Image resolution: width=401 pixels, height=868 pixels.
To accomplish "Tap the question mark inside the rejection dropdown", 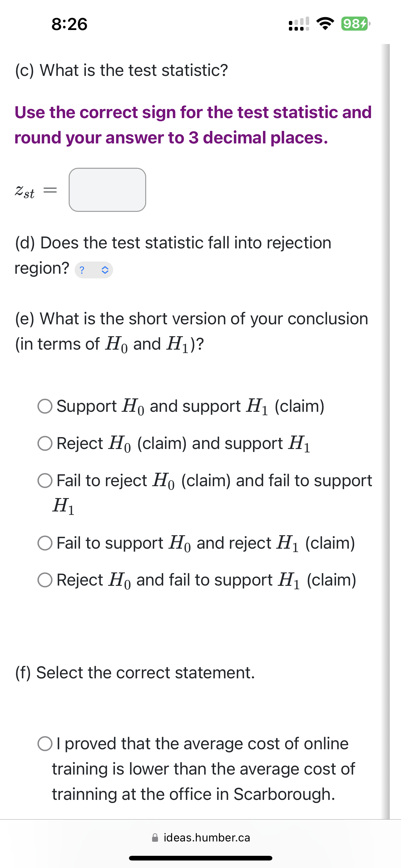I will click(x=82, y=270).
